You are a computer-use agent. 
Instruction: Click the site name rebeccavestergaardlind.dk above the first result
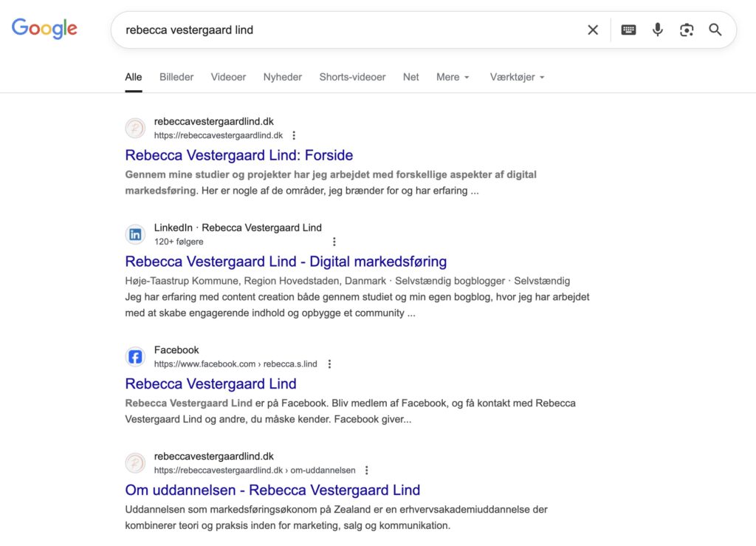click(x=213, y=122)
